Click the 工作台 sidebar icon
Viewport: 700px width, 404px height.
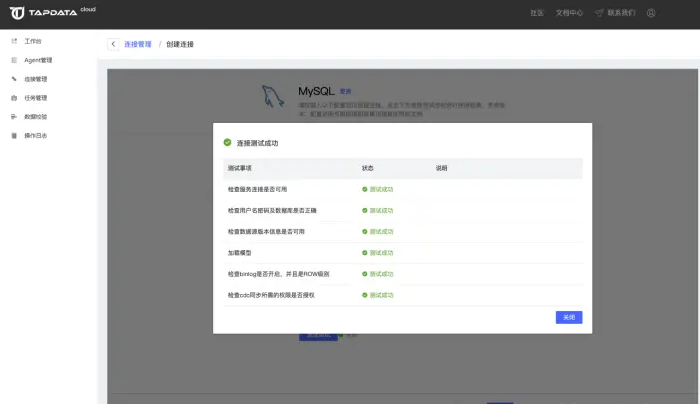(x=13, y=42)
